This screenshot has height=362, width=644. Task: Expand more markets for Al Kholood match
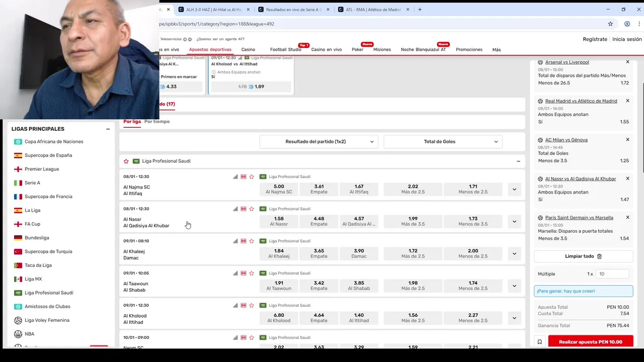click(x=514, y=318)
